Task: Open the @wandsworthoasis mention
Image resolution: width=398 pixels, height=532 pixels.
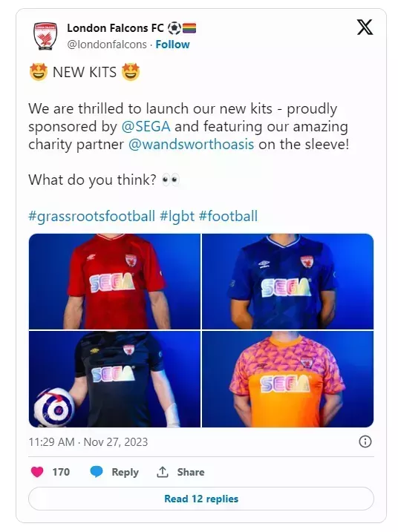Action: coord(191,145)
